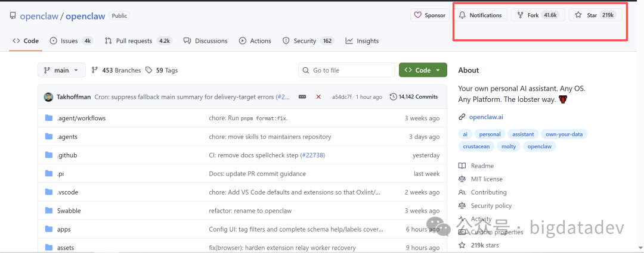Image resolution: width=644 pixels, height=253 pixels.
Task: Open 'chore: move skills to maintainers repository' commit
Action: click(270, 136)
